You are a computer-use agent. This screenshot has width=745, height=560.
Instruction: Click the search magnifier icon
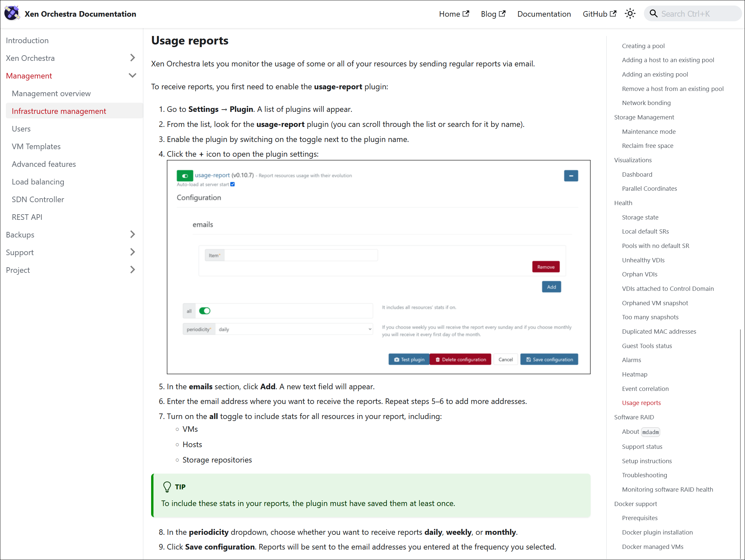tap(653, 14)
